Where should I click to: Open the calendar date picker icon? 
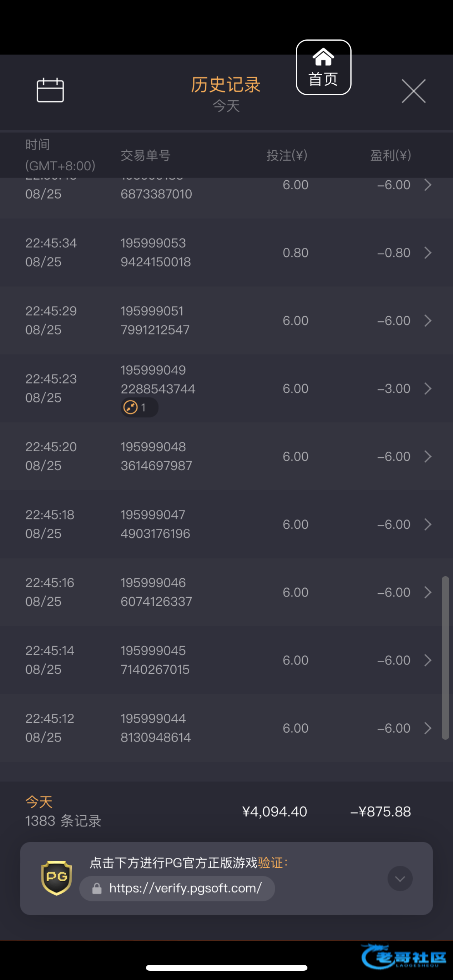(50, 91)
